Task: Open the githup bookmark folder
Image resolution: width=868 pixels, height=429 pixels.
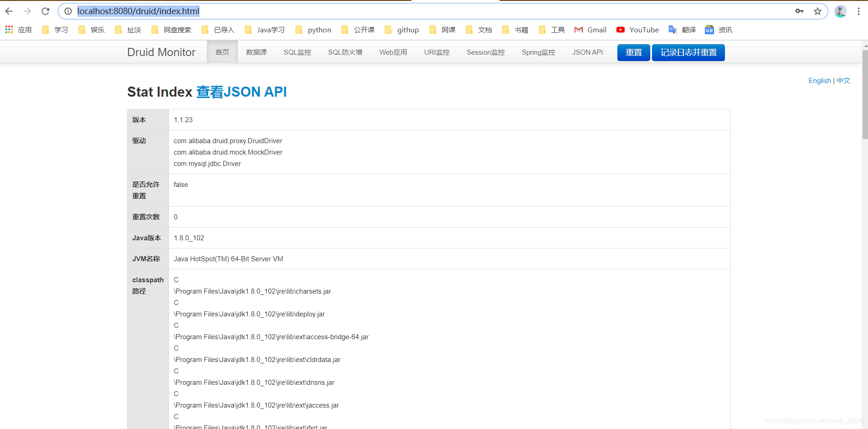Action: [x=401, y=30]
